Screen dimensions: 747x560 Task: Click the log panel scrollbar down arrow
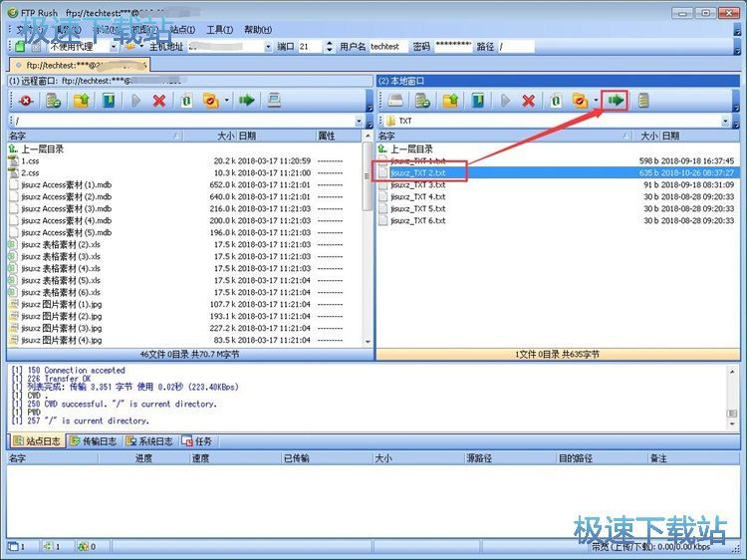732,423
